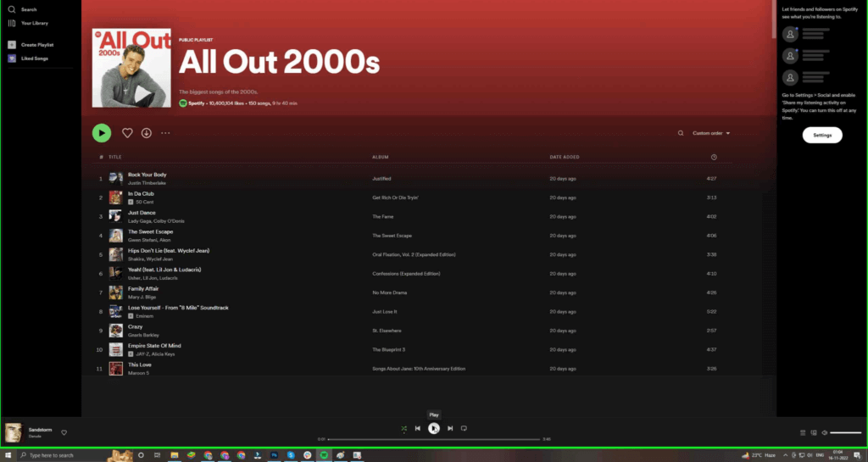Click the In Da Club album thumbnail

tap(115, 198)
